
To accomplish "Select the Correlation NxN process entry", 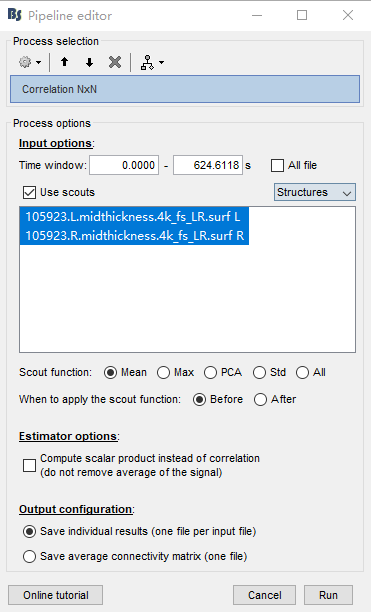I will click(185, 89).
